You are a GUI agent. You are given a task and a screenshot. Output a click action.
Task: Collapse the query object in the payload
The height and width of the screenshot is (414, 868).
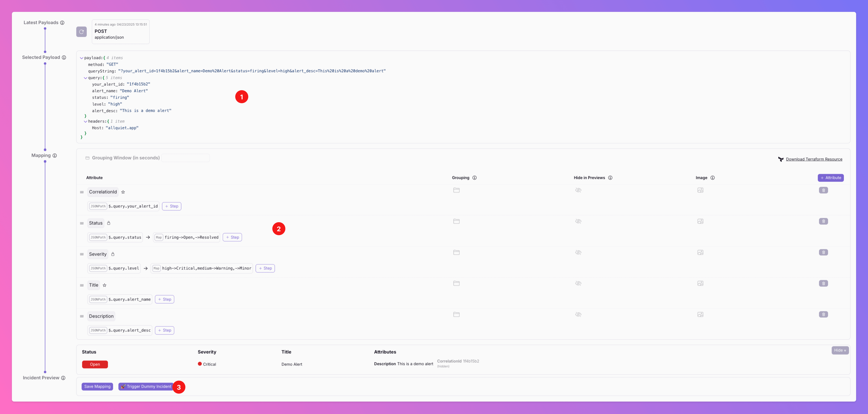(86, 78)
